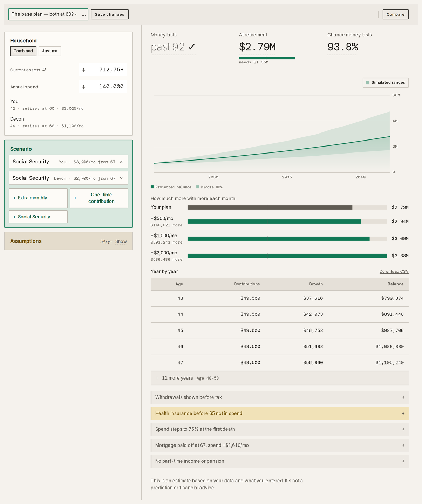This screenshot has width=422, height=504.
Task: Add an Extra monthly contribution
Action: click(x=38, y=198)
